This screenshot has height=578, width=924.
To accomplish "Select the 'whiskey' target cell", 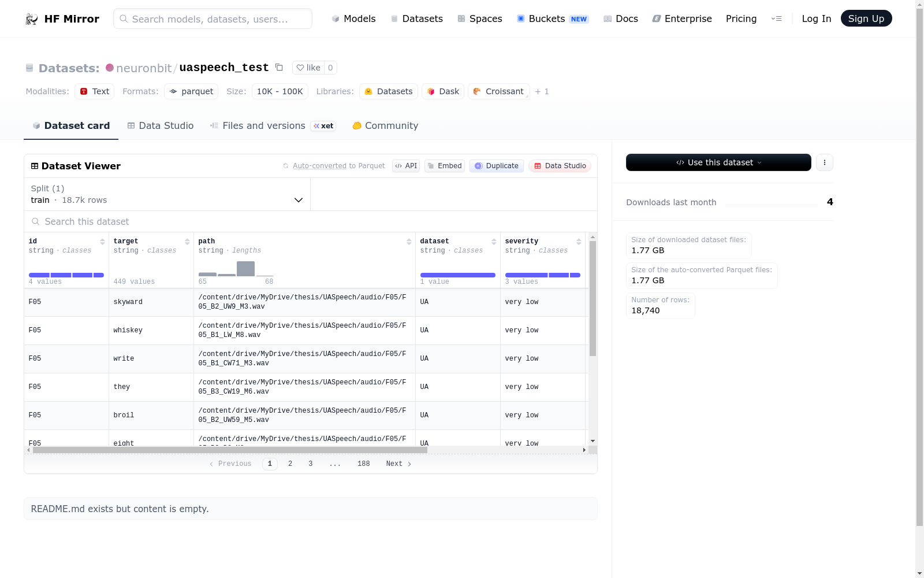I will (151, 331).
